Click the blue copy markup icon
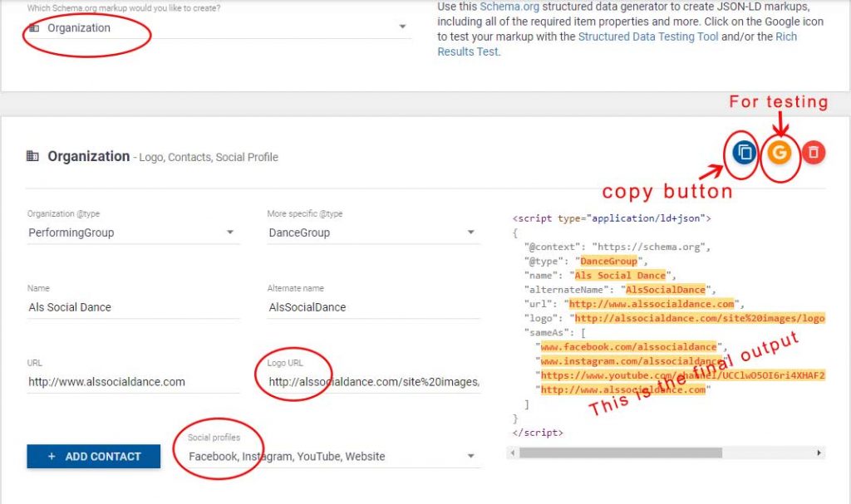Viewport: 851px width, 504px height. tap(745, 153)
